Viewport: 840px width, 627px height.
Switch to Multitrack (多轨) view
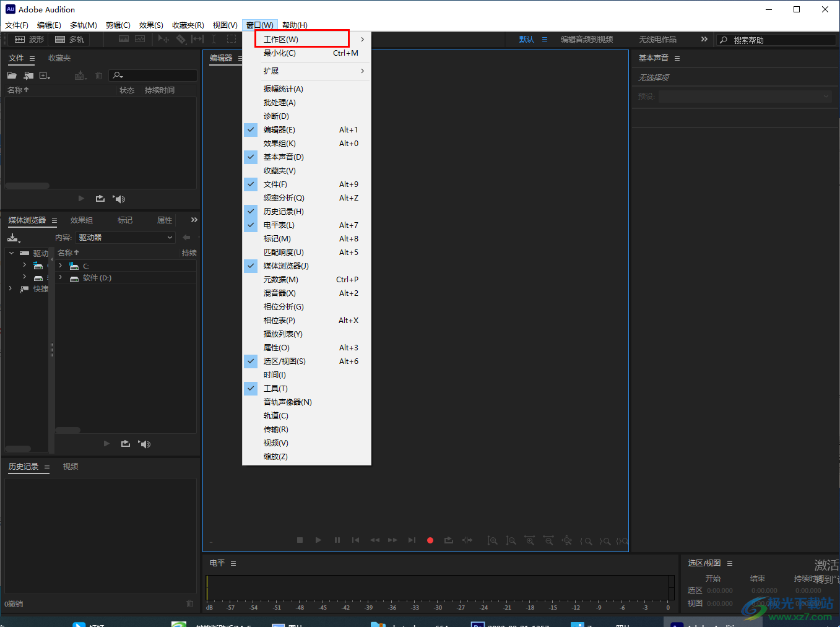pyautogui.click(x=69, y=39)
